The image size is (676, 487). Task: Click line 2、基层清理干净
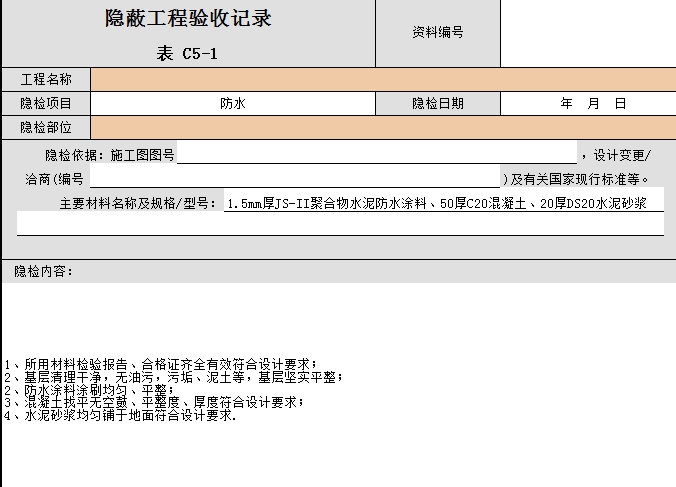(x=174, y=377)
